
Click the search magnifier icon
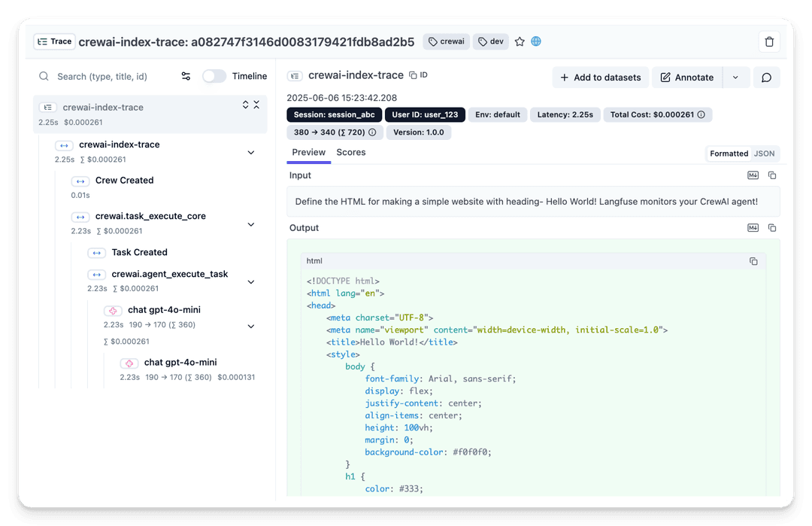44,76
